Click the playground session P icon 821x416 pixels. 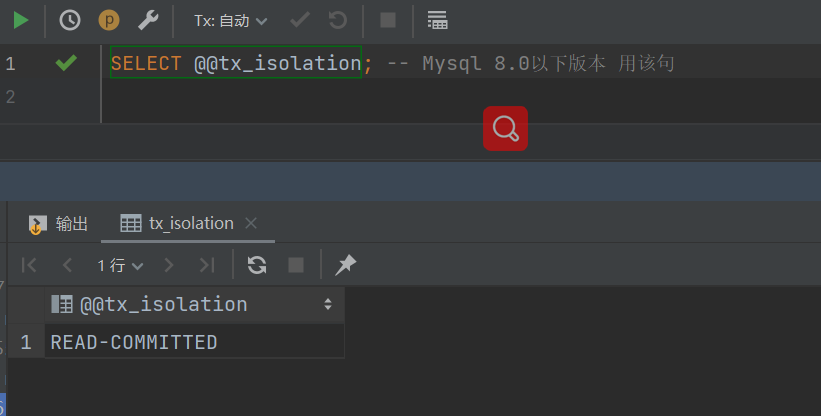pos(109,20)
